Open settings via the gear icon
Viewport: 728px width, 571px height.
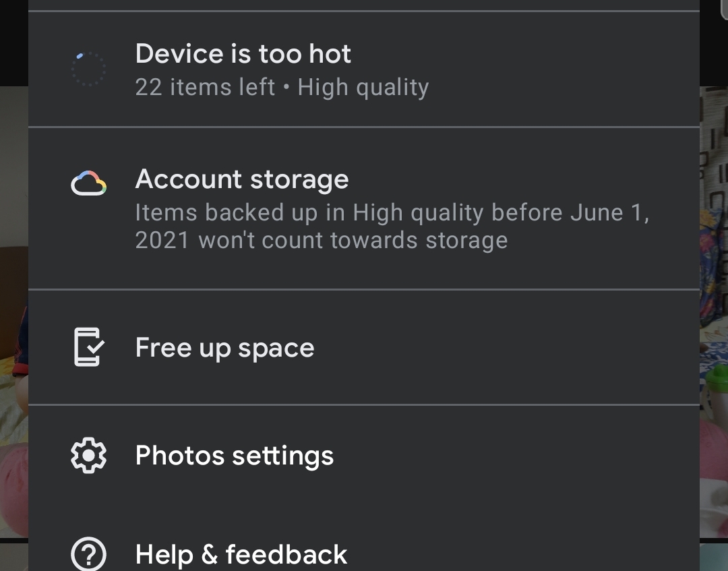coord(88,456)
